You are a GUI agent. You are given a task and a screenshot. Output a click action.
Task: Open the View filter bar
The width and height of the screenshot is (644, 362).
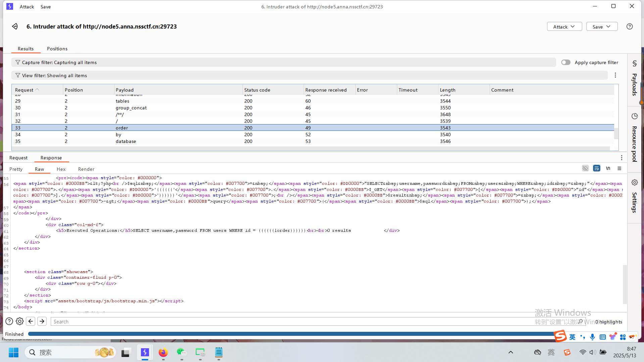pyautogui.click(x=309, y=75)
